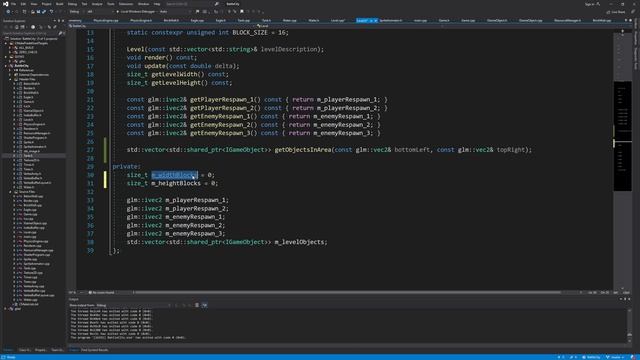Collapse the CMakePredefinedTargets folder
Viewport: 640px width, 360px height.
tap(6, 43)
